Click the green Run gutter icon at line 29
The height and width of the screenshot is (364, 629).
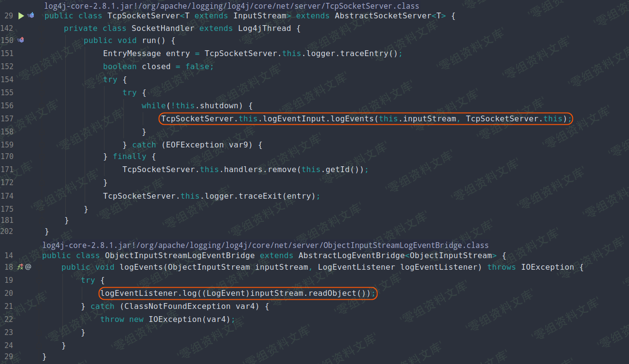point(21,16)
